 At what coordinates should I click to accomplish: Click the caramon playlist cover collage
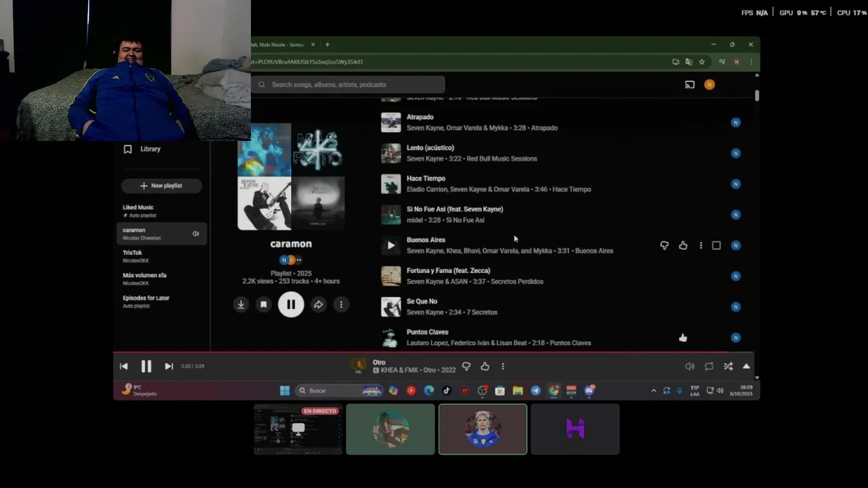pyautogui.click(x=291, y=177)
